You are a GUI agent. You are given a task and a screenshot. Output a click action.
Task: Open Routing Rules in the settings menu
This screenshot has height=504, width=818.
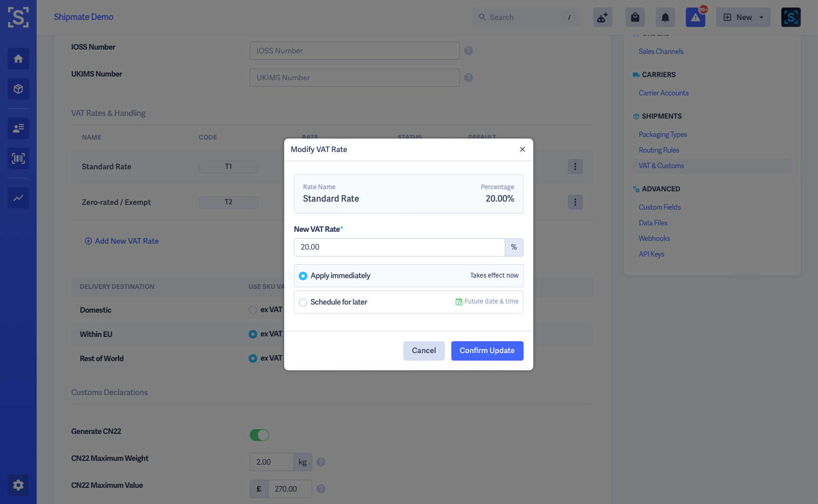point(659,150)
